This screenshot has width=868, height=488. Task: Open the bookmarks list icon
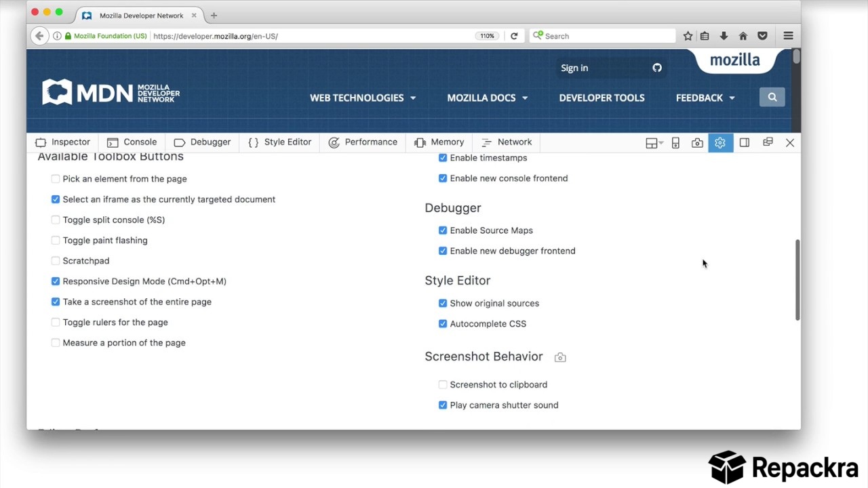[x=705, y=36]
